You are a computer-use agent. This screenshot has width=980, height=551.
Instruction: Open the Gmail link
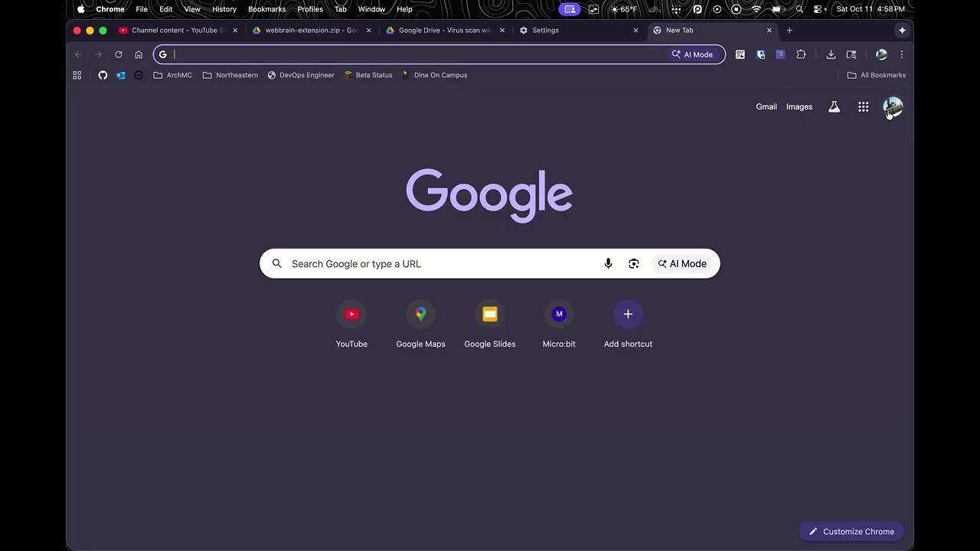pos(766,107)
